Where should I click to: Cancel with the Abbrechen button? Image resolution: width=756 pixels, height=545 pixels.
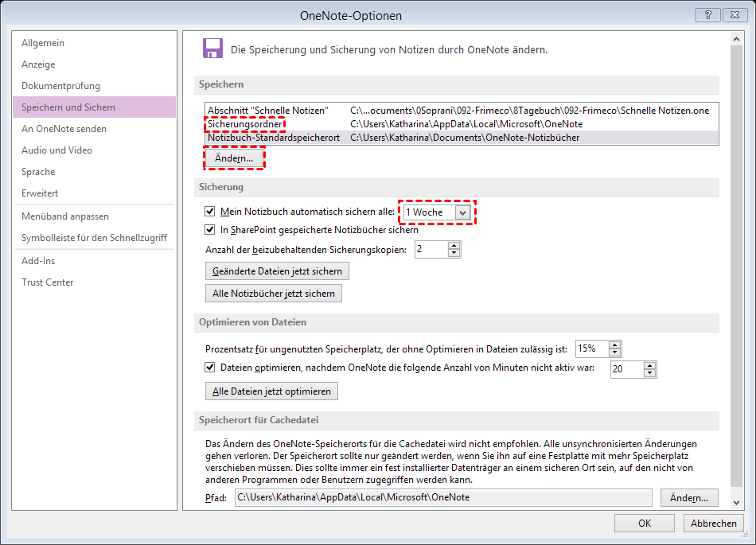pos(713,524)
